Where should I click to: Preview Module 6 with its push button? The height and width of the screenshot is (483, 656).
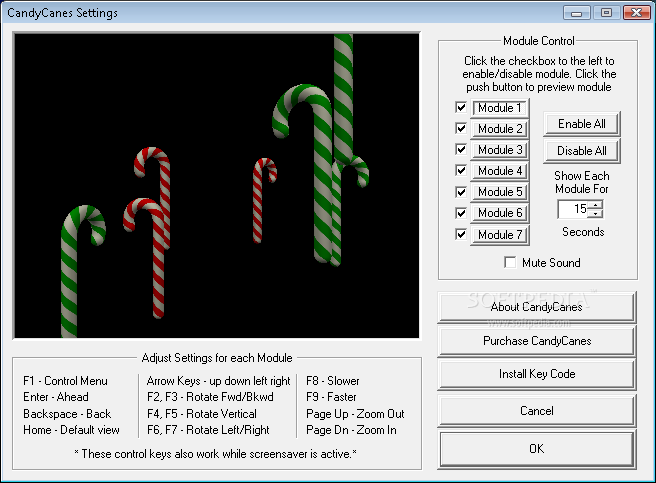coord(500,213)
